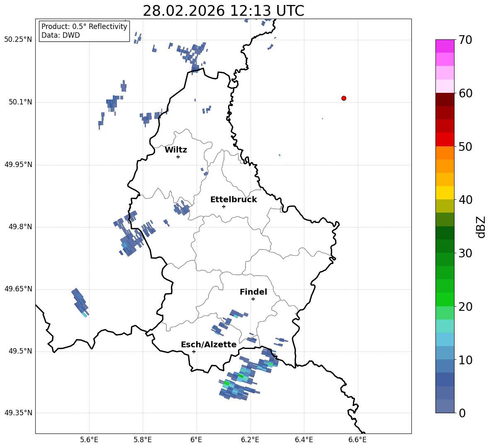Screen dimensions: 491x448
Task: Pick the dark red colorbar swatch below 60
Action: point(445,99)
